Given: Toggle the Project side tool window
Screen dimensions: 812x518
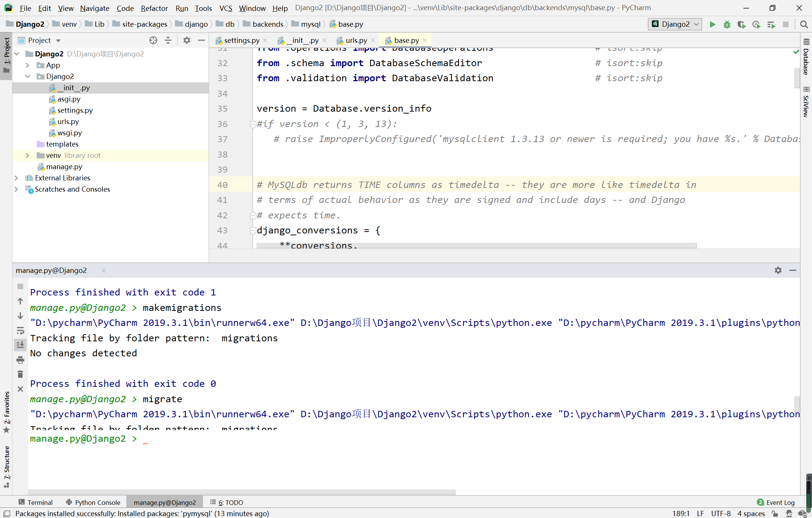Looking at the screenshot, I should click(x=6, y=56).
